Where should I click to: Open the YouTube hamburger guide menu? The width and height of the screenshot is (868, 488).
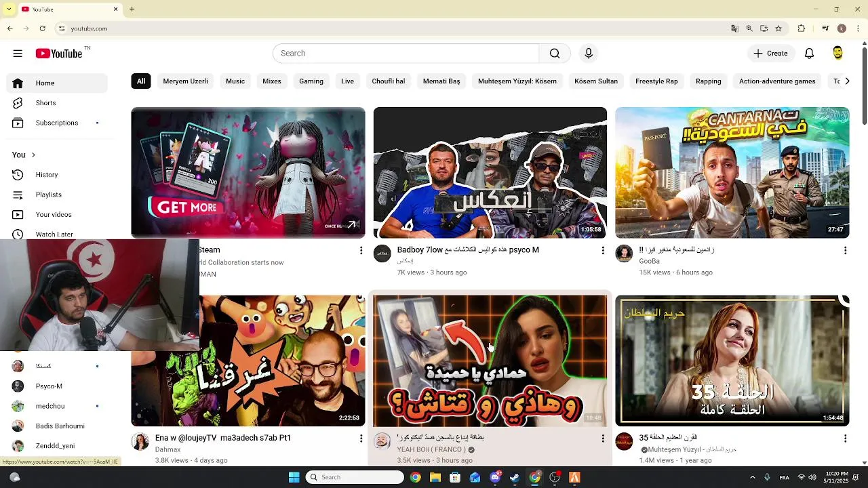coord(18,54)
